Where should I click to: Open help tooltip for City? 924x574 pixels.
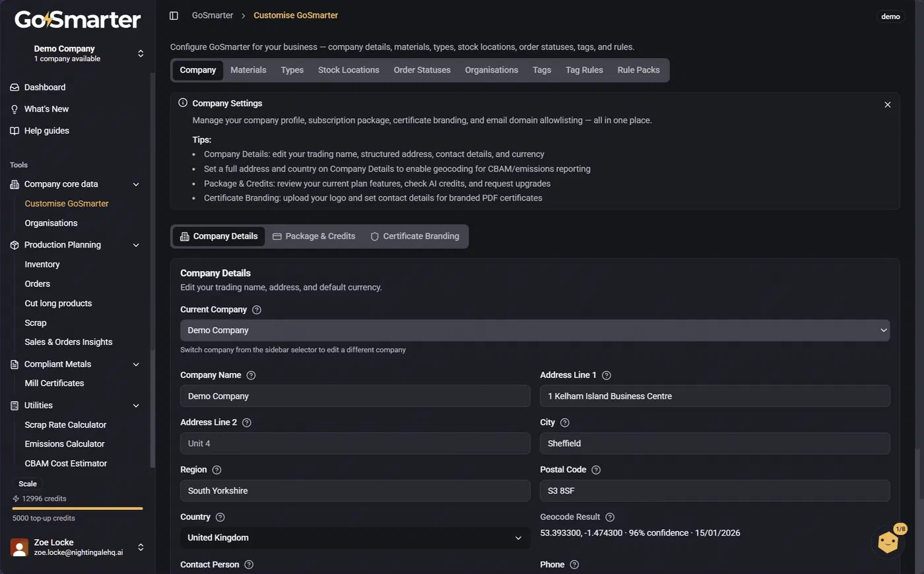click(565, 422)
